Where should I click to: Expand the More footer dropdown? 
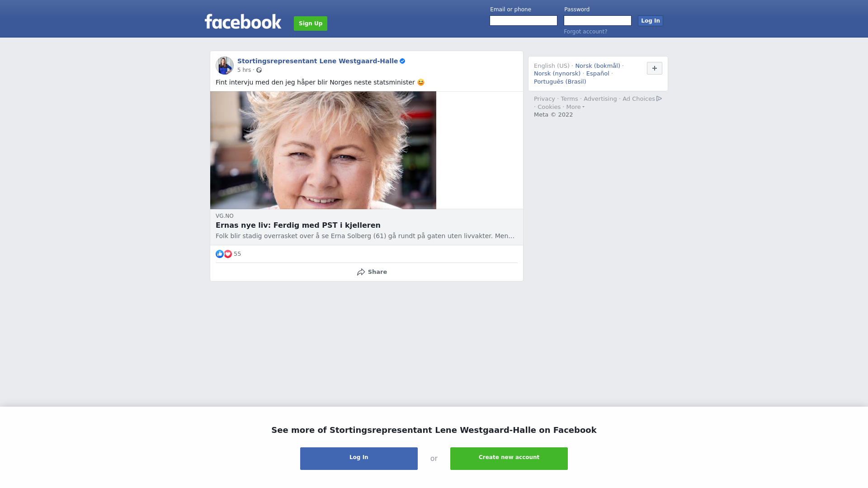click(x=575, y=107)
